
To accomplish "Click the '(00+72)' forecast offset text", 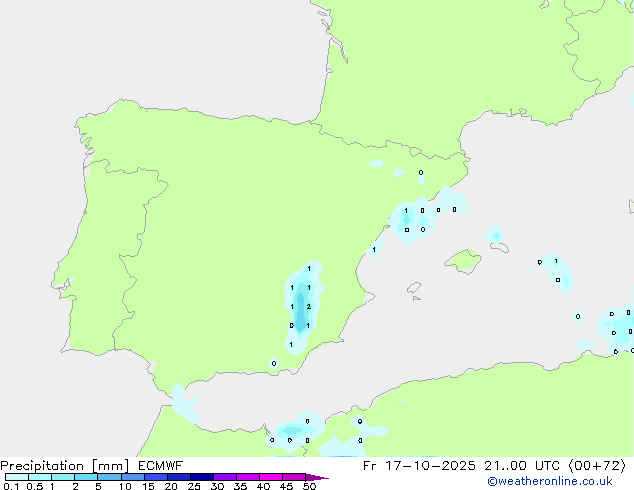I will coord(597,466).
